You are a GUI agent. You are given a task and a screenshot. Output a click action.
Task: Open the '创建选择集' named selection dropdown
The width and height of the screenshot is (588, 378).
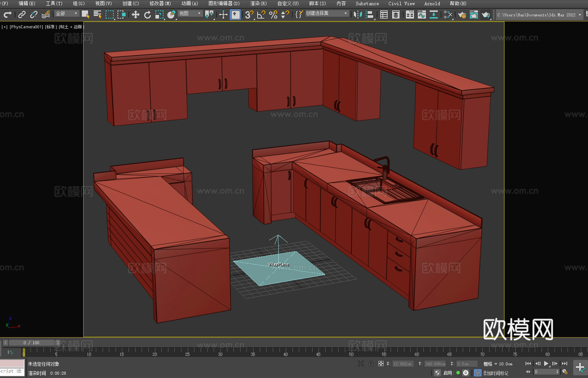coord(327,13)
